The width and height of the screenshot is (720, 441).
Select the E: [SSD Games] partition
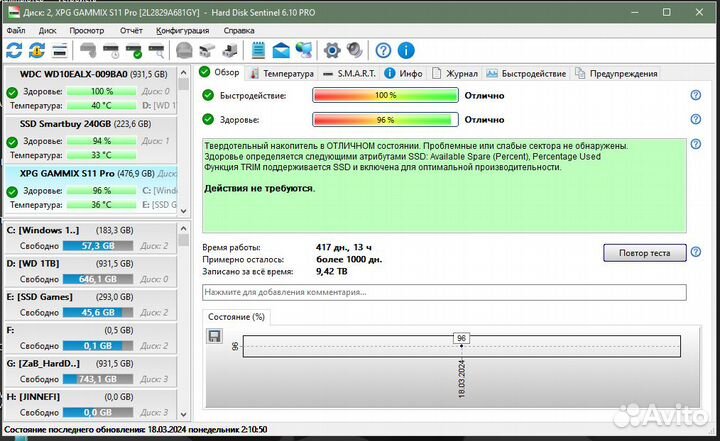(x=90, y=305)
